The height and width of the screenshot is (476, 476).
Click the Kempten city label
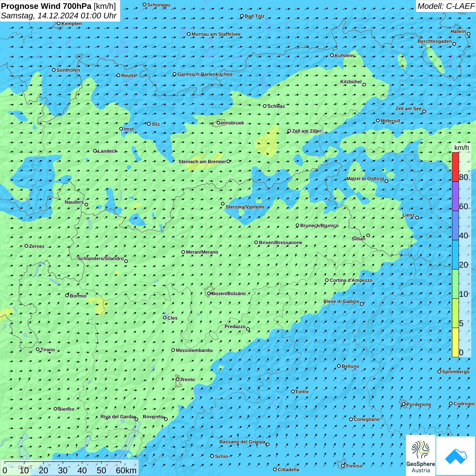[72, 23]
